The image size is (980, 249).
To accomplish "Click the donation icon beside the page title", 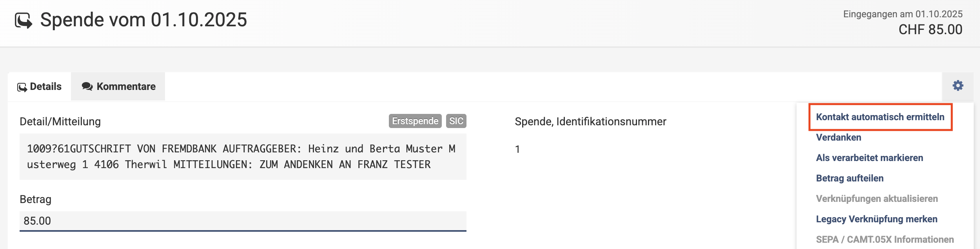I will (x=24, y=20).
